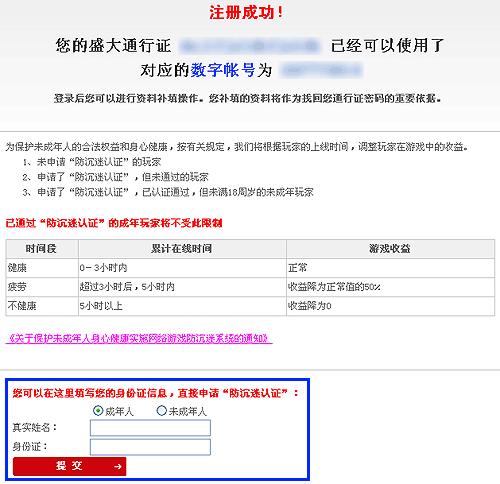500x484 pixels.
Task: Click list item 3 未满18周岁的未成年玩家
Action: tap(168, 192)
